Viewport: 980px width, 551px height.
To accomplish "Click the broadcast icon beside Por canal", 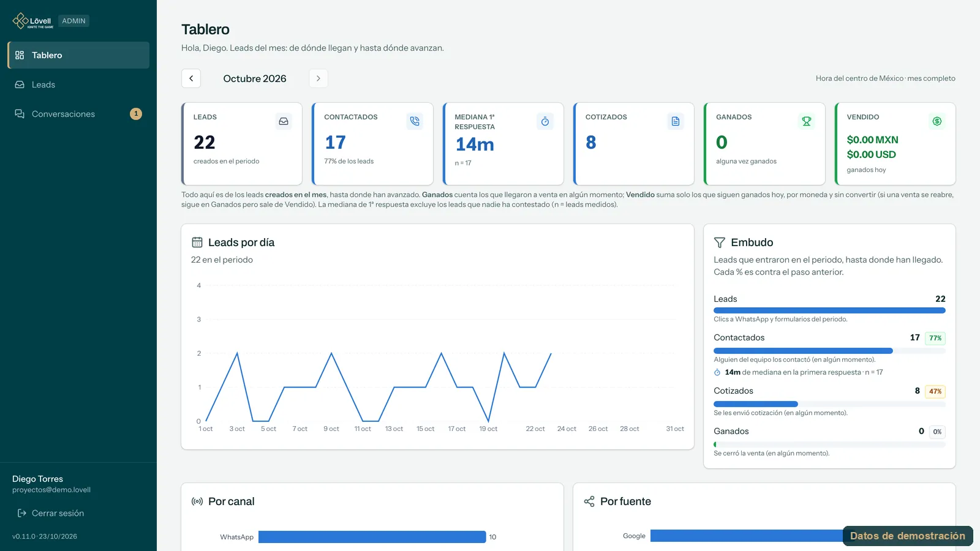I will [197, 501].
